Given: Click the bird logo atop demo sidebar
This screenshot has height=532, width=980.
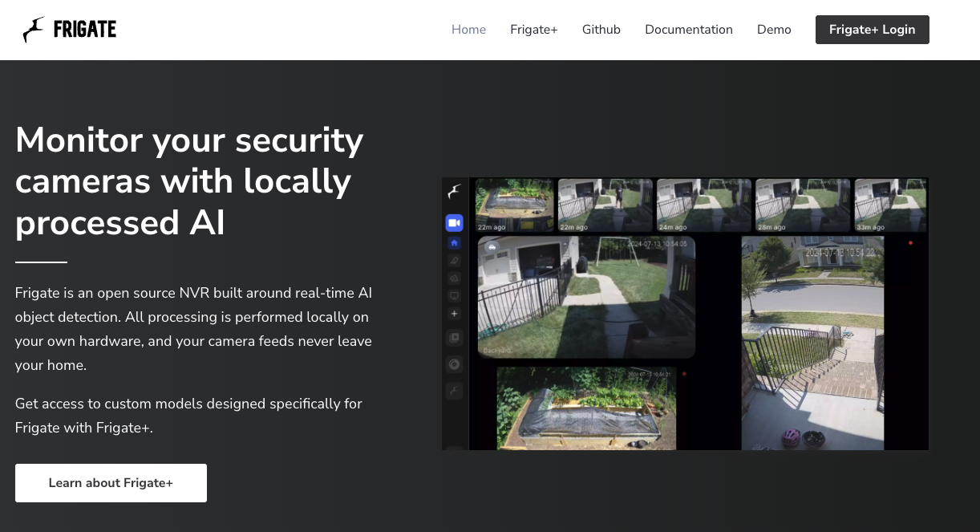Looking at the screenshot, I should click(x=454, y=191).
